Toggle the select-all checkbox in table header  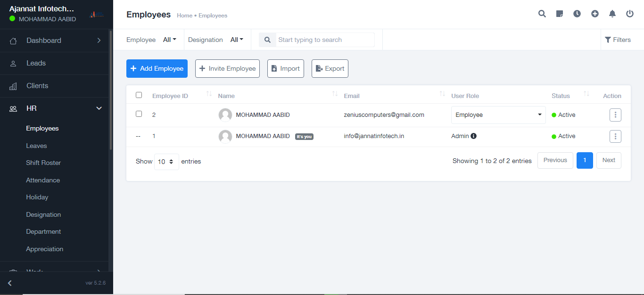click(x=139, y=95)
